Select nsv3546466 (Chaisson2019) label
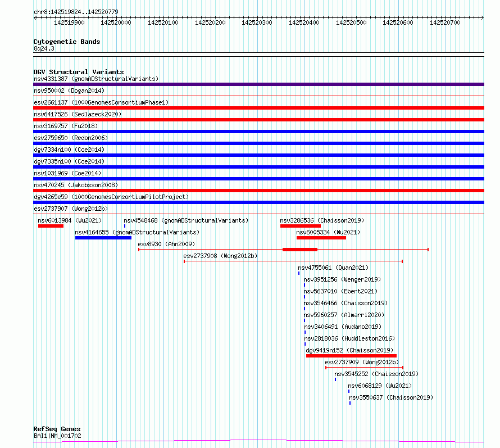 click(346, 303)
